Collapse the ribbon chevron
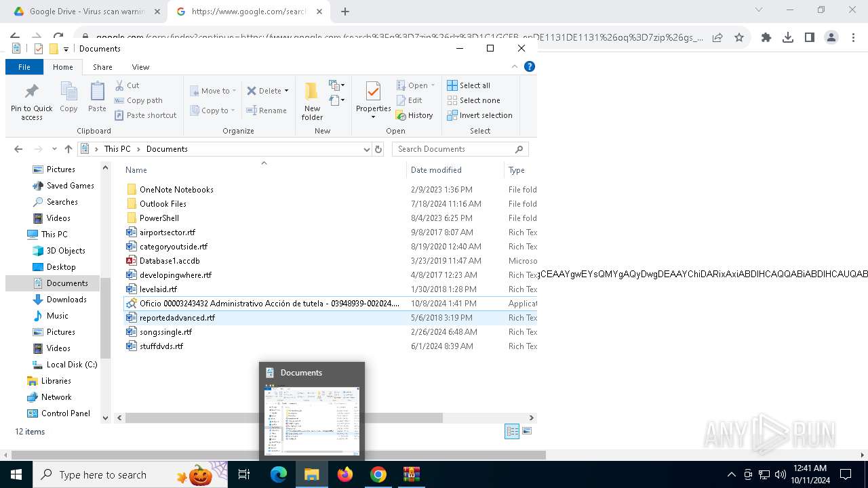Screen dimensions: 868x488 (515, 66)
